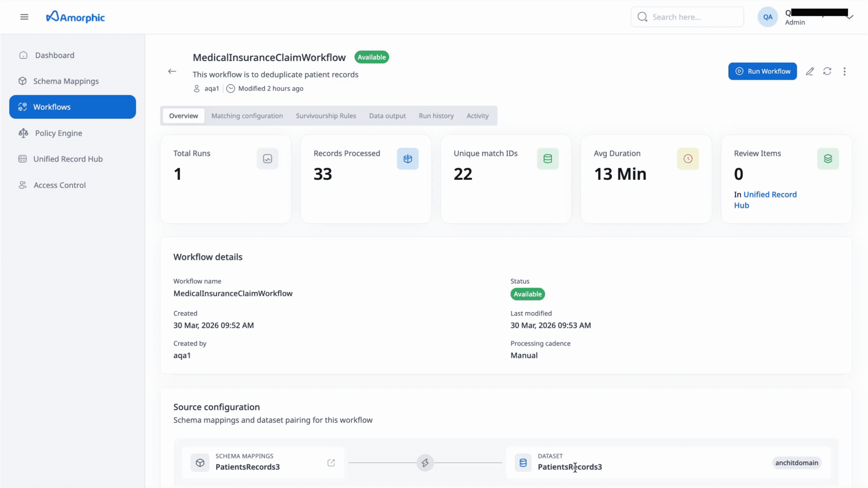
Task: Refresh the workflow with the refresh icon
Action: tap(827, 71)
